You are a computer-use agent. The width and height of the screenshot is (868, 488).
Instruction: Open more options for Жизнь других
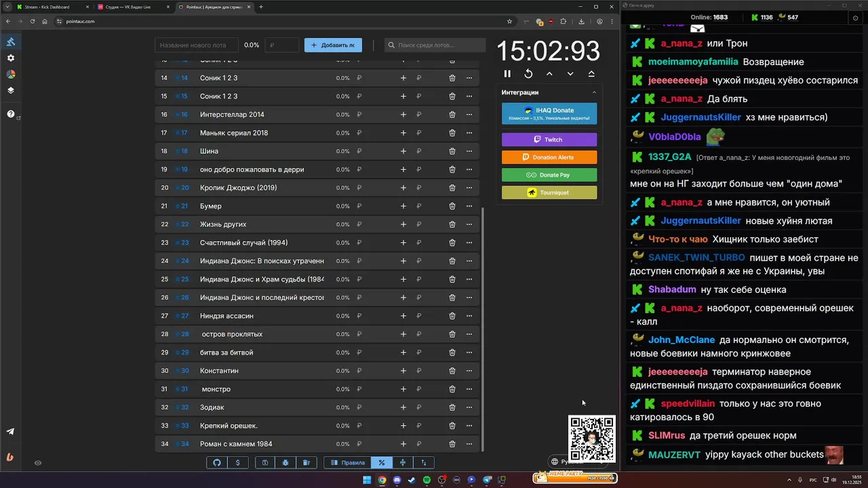coord(469,224)
